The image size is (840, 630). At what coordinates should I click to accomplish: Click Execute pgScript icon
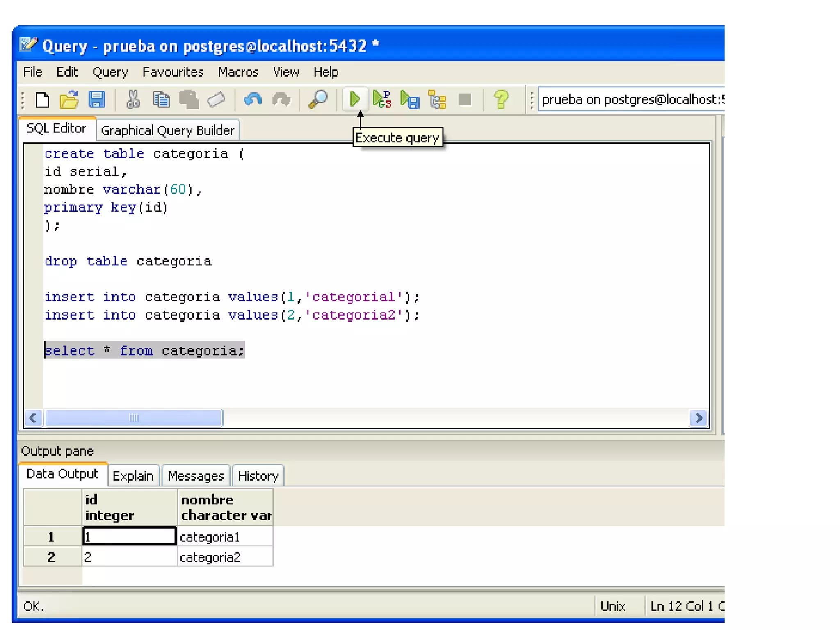(382, 100)
